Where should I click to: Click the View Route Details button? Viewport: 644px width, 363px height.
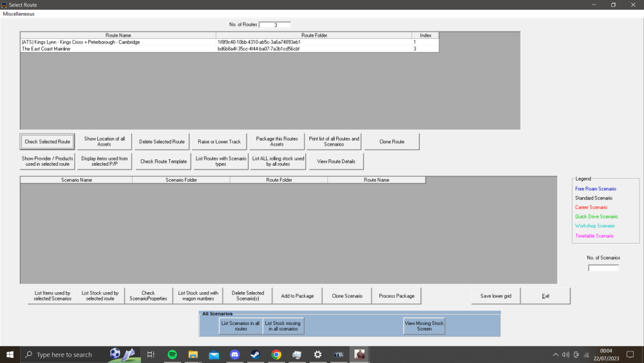point(336,161)
